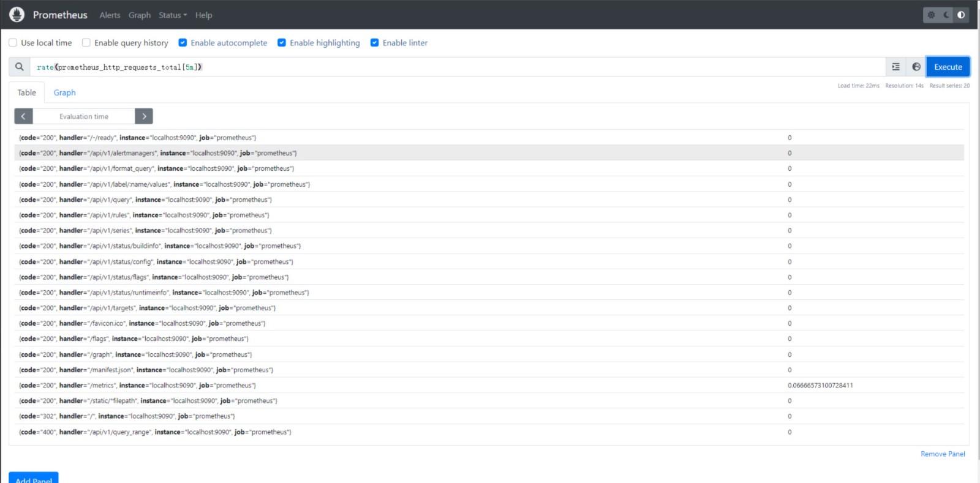Click the search magnifier icon in query bar

tap(20, 67)
